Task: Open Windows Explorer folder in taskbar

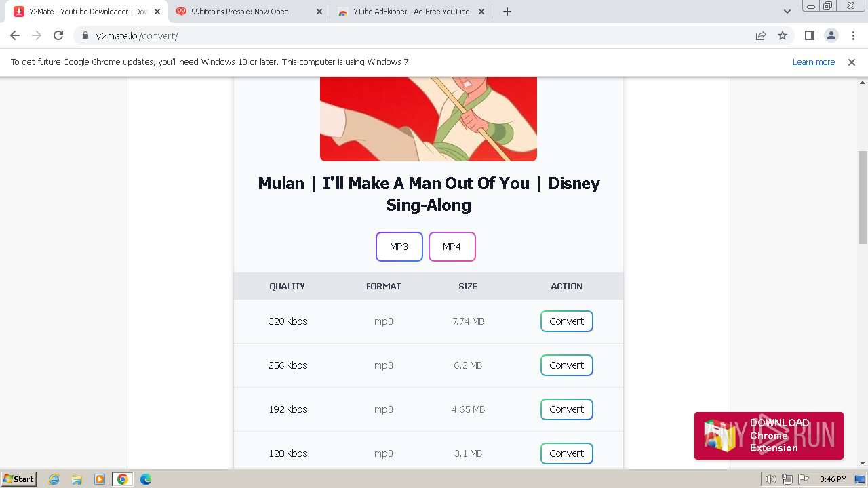Action: pyautogui.click(x=77, y=479)
